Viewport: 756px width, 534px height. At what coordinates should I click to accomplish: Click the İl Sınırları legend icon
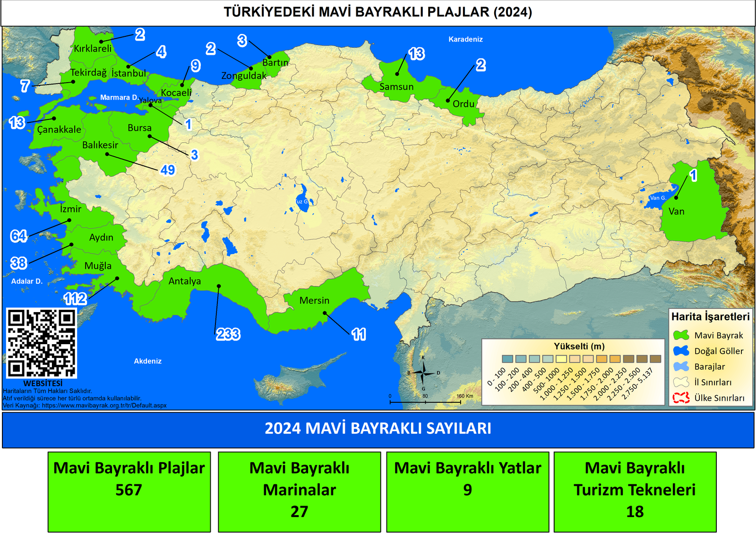681,382
